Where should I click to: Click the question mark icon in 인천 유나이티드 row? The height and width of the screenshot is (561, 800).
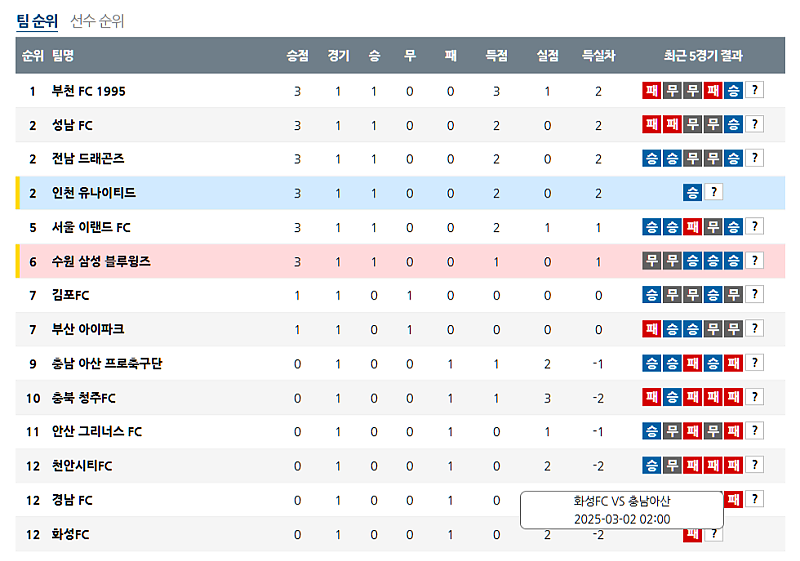pos(712,193)
